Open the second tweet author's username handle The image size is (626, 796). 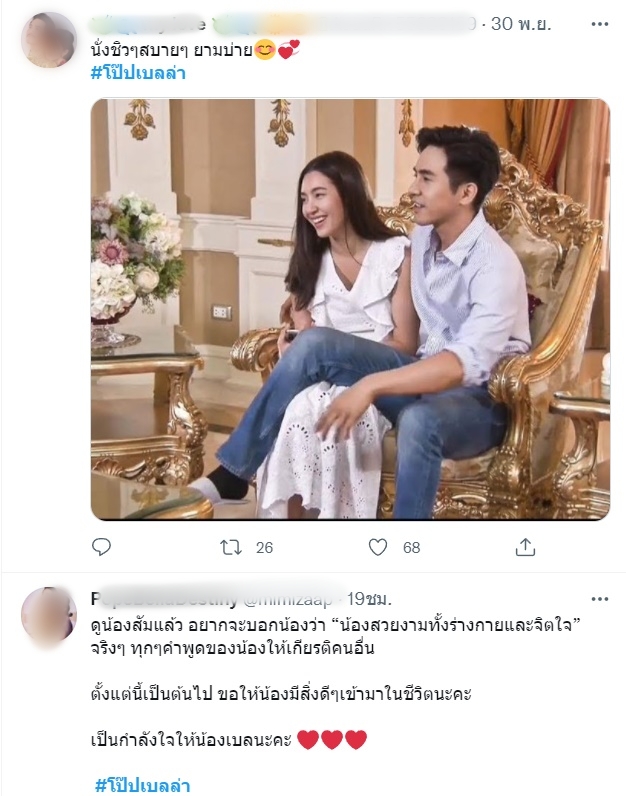(288, 599)
